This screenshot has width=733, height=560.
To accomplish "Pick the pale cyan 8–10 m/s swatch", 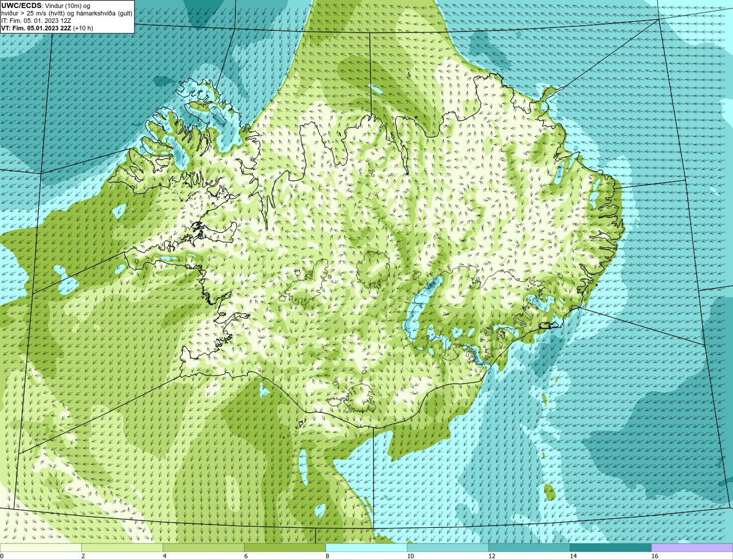I will [x=366, y=547].
